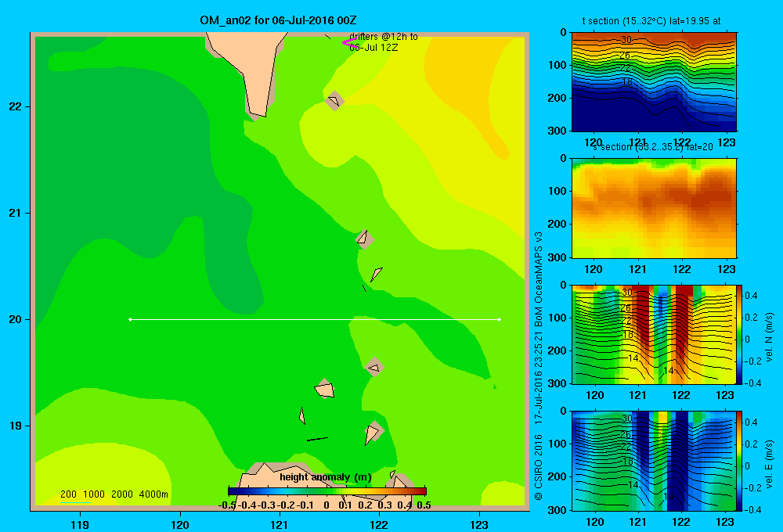The image size is (783, 532).
Task: Click the 't section (15..32°C)' panel title
Action: (x=651, y=21)
